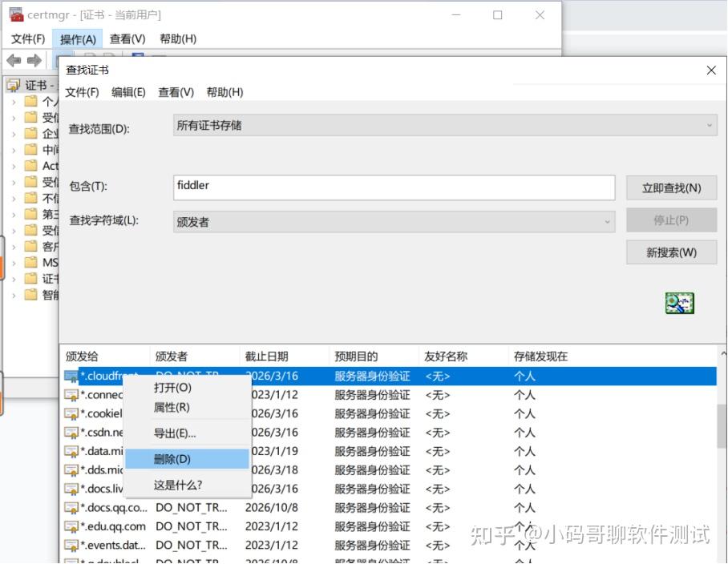The width and height of the screenshot is (728, 564).
Task: Click 新搜索(W) to start a new search
Action: tap(670, 252)
